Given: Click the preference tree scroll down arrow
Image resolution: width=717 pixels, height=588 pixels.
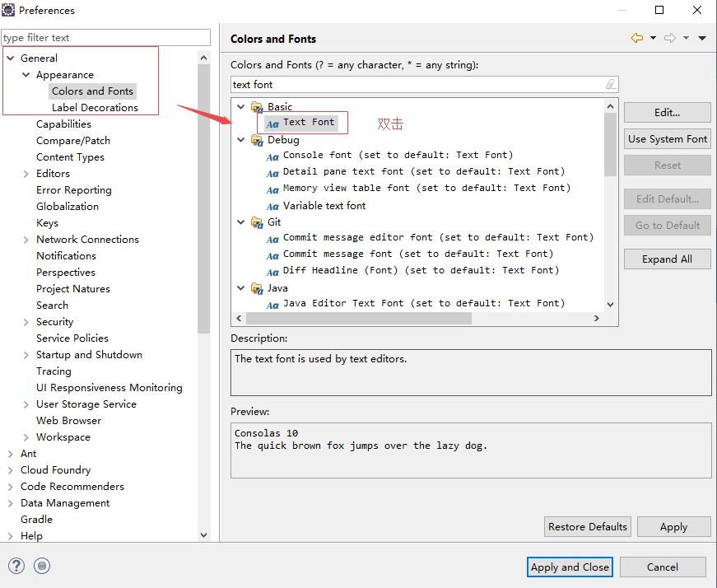Looking at the screenshot, I should tap(204, 535).
